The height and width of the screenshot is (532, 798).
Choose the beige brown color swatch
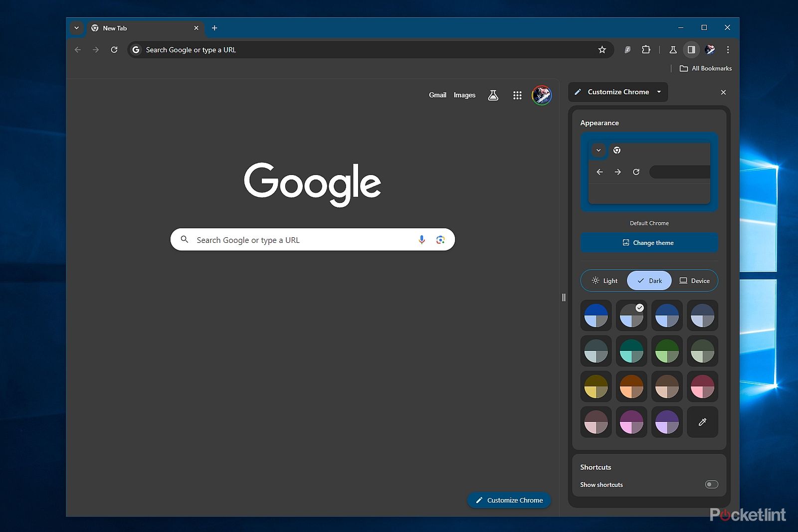tap(667, 386)
